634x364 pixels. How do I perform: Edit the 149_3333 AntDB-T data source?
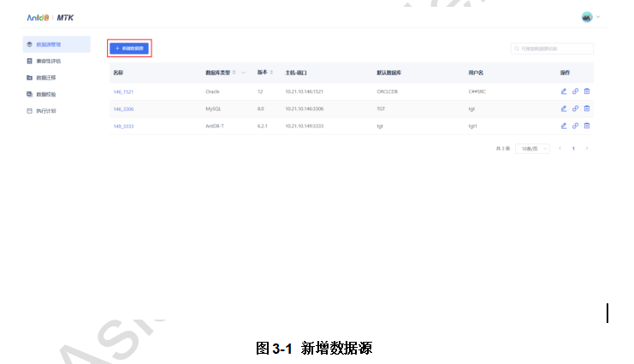pyautogui.click(x=564, y=126)
